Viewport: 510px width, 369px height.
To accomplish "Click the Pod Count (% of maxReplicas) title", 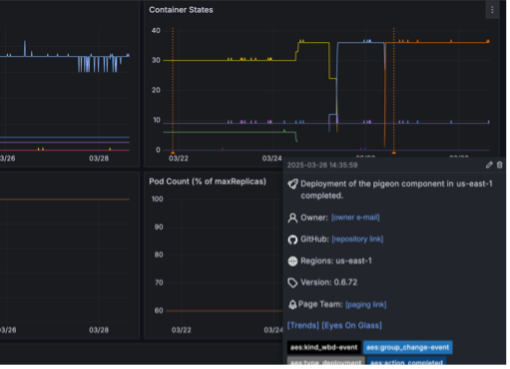I will click(x=209, y=183).
